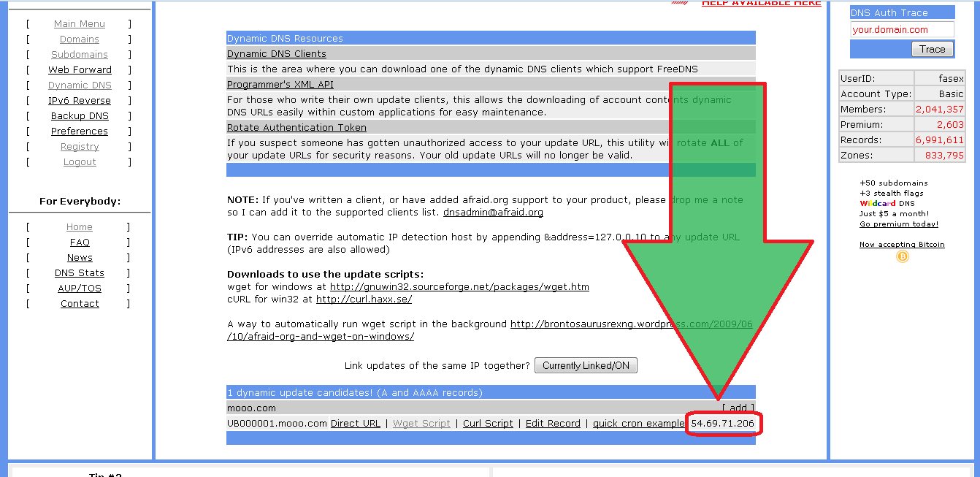This screenshot has width=980, height=477.
Task: Click Logout in the sidebar
Action: [x=80, y=162]
